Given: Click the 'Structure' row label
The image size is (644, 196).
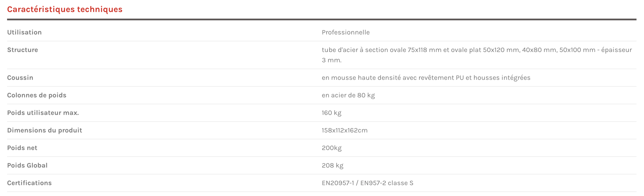Looking at the screenshot, I should pyautogui.click(x=23, y=50).
